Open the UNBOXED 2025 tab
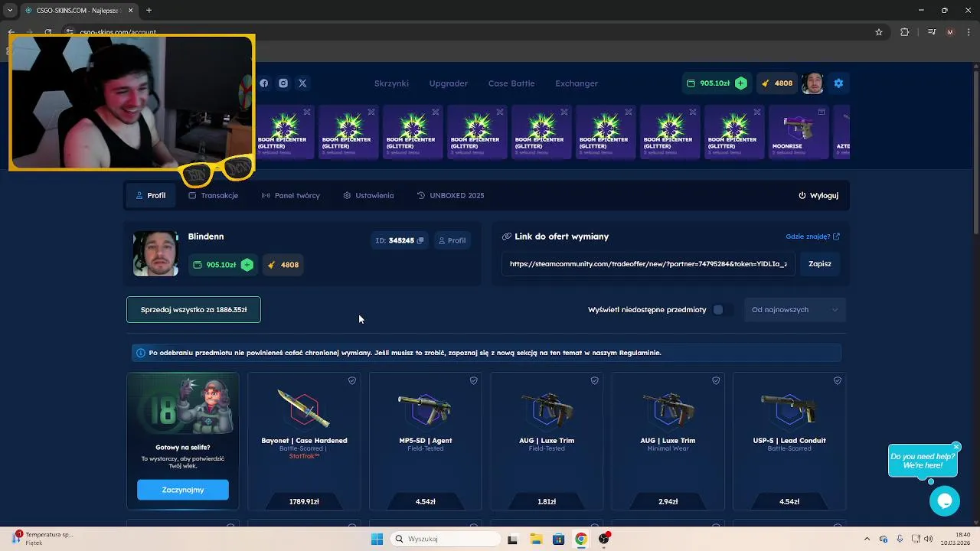Viewport: 980px width, 551px height. click(451, 195)
